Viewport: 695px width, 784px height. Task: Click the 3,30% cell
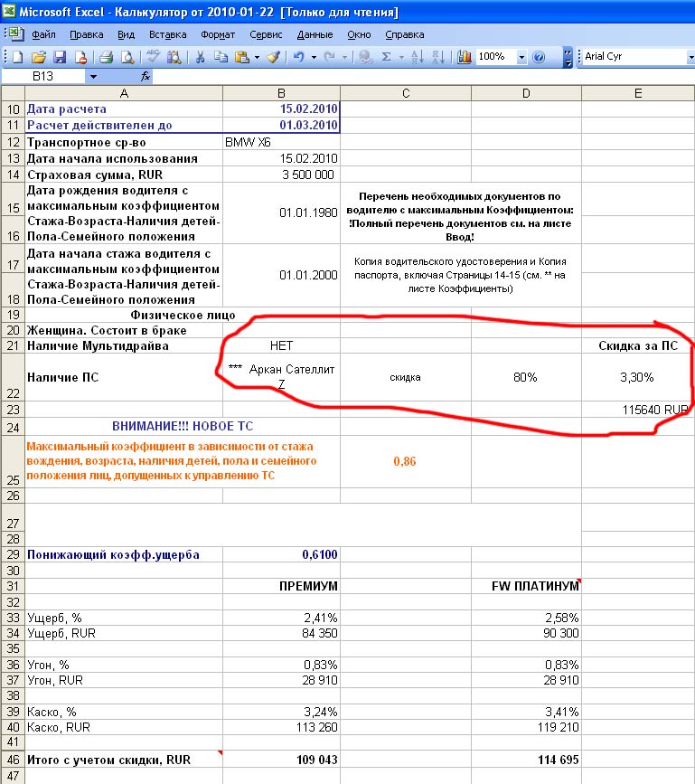638,377
